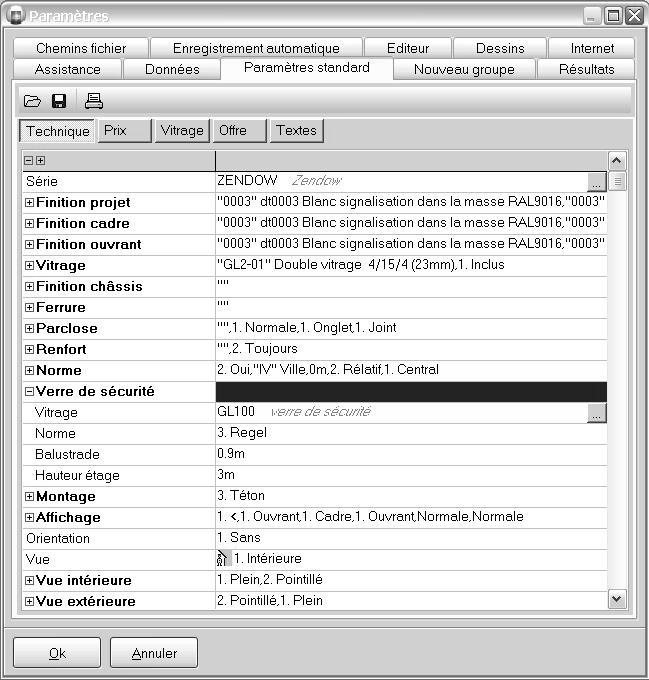Open browse button for GL100 Vitrage
This screenshot has height=680, width=649.
click(x=597, y=413)
